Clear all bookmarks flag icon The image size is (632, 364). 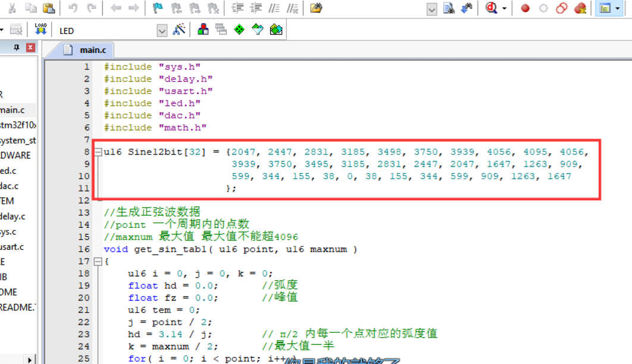tap(213, 8)
